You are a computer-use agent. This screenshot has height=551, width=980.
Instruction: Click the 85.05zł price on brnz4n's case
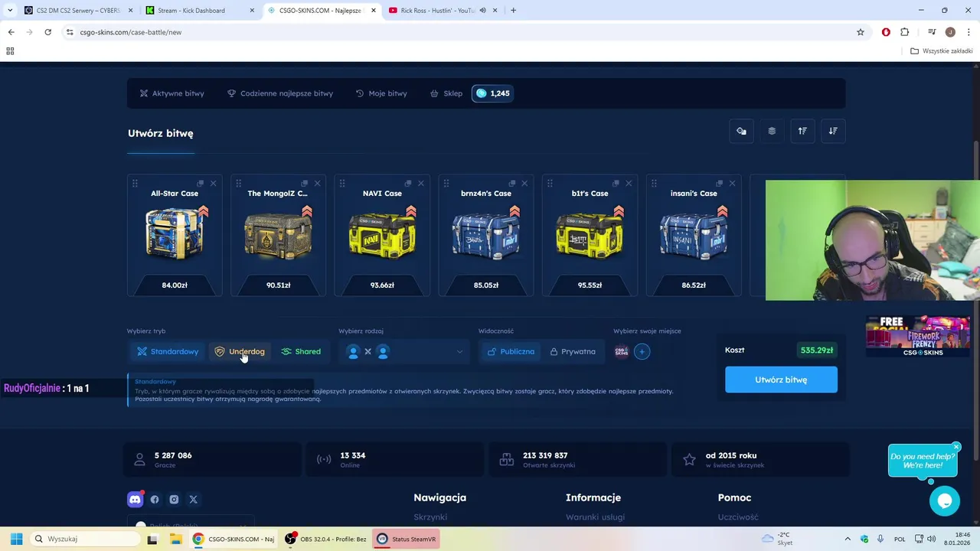485,285
